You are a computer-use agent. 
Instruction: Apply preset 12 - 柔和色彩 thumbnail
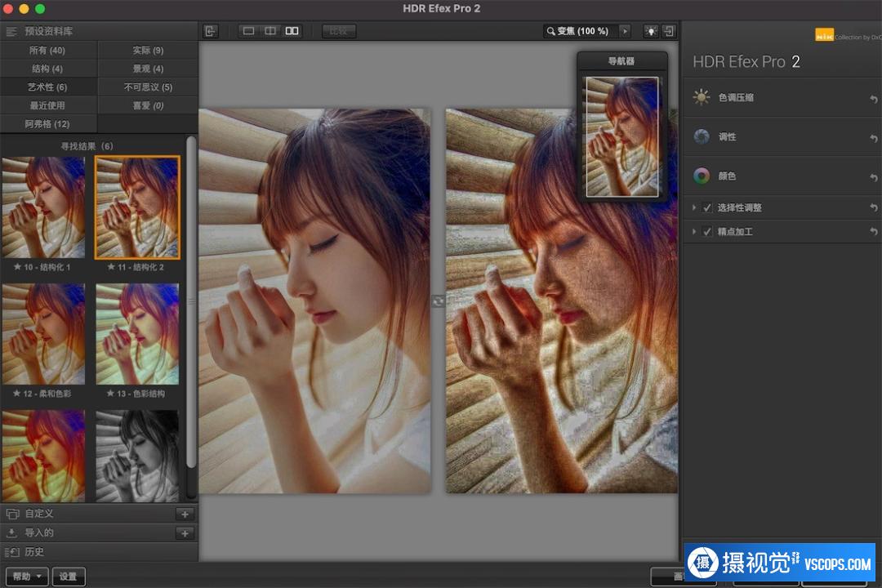[43, 334]
